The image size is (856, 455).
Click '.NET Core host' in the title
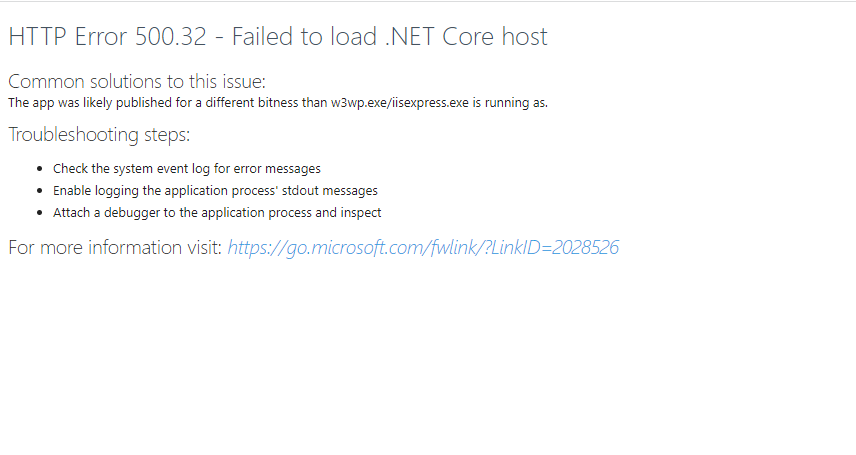(x=469, y=37)
